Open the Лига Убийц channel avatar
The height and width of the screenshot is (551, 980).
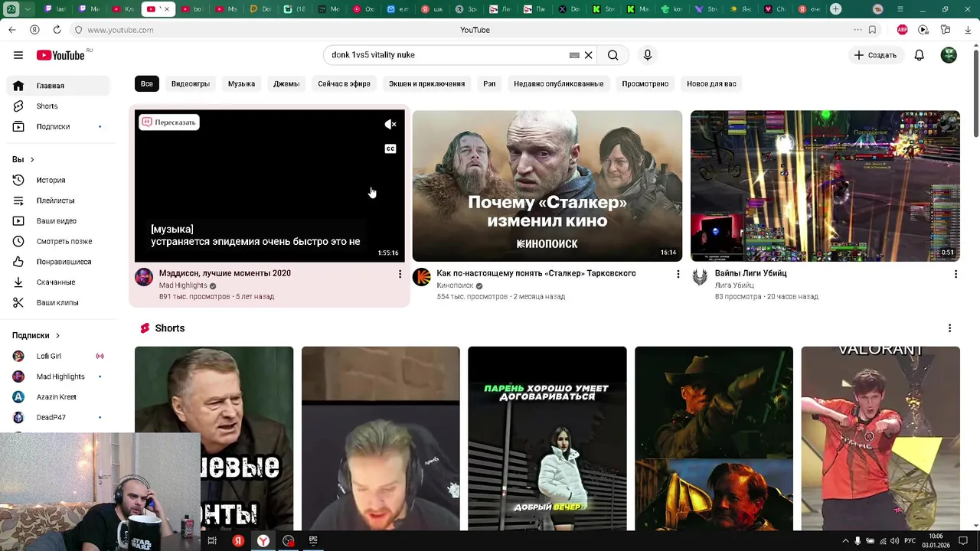(700, 277)
